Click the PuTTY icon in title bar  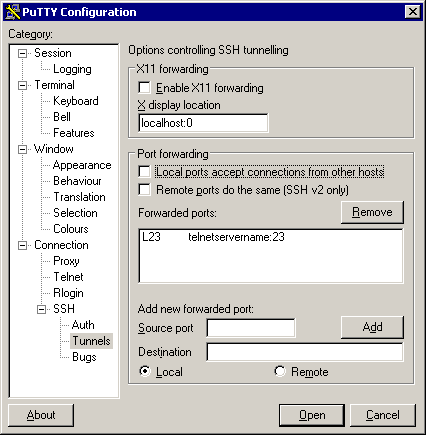(13, 12)
